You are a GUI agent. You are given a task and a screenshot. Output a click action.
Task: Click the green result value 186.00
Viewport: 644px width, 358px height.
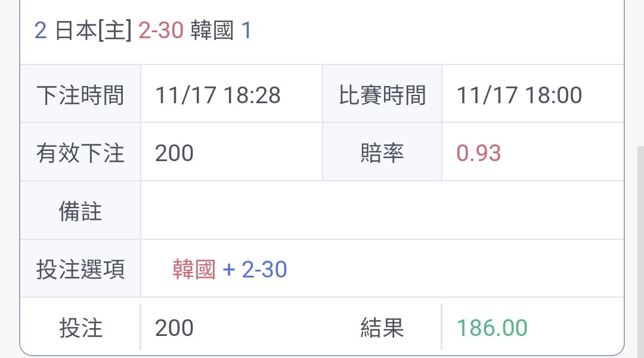pos(492,328)
